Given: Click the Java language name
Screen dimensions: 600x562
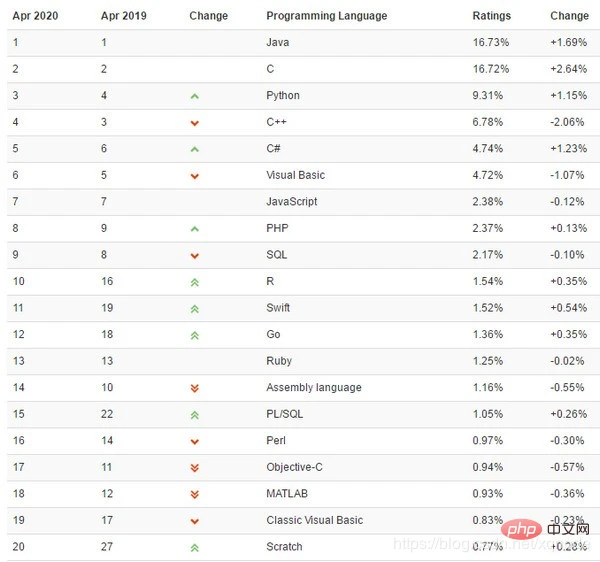Looking at the screenshot, I should (x=277, y=43).
